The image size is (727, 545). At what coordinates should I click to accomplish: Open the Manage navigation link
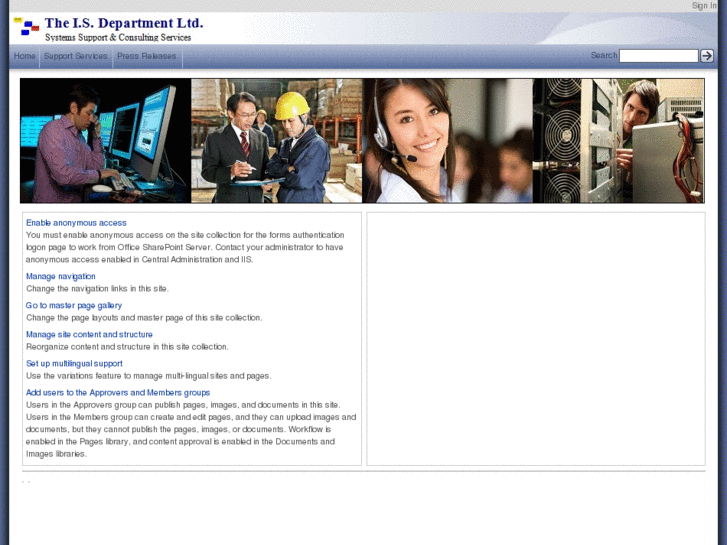pos(61,276)
